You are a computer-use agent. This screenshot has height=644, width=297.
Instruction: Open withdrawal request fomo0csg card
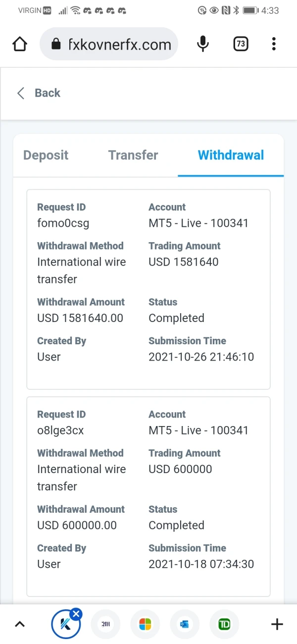[x=148, y=289]
